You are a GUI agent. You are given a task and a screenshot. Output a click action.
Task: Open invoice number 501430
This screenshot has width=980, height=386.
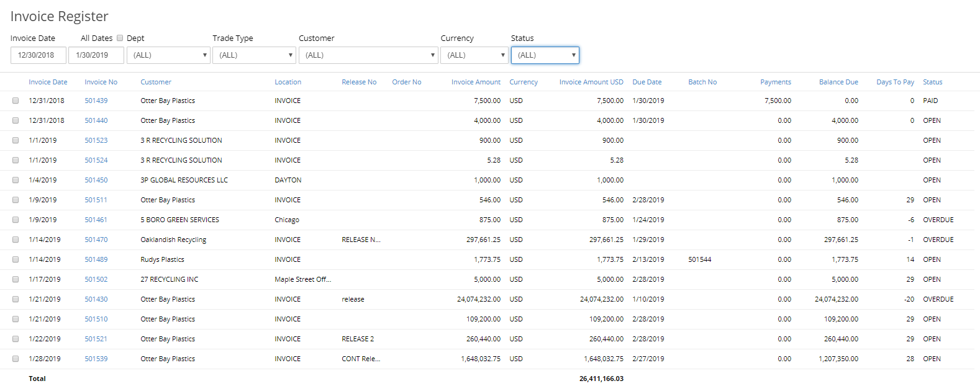tap(96, 299)
